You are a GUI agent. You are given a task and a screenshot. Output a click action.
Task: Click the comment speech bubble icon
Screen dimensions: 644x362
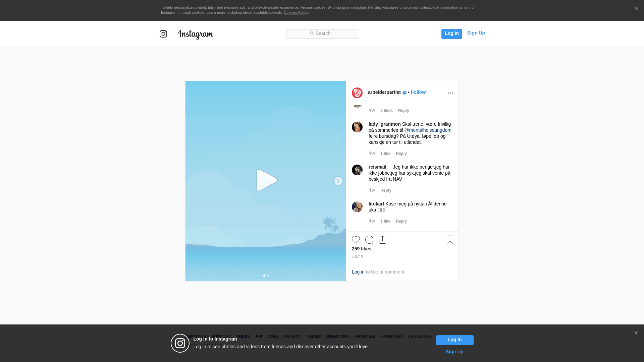pyautogui.click(x=369, y=240)
